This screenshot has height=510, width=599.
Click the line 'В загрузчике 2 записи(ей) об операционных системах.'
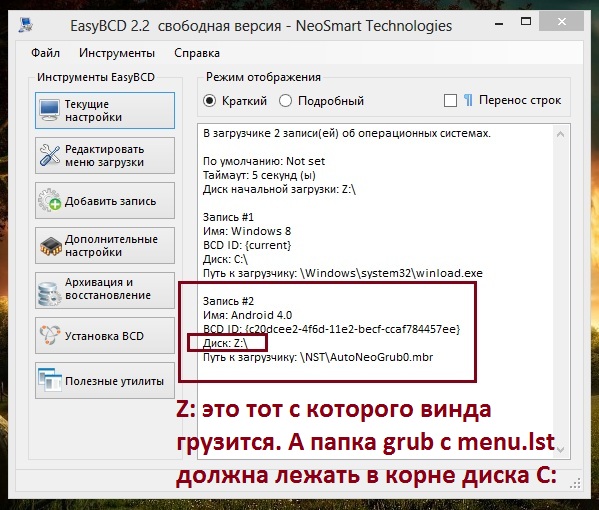(x=346, y=133)
